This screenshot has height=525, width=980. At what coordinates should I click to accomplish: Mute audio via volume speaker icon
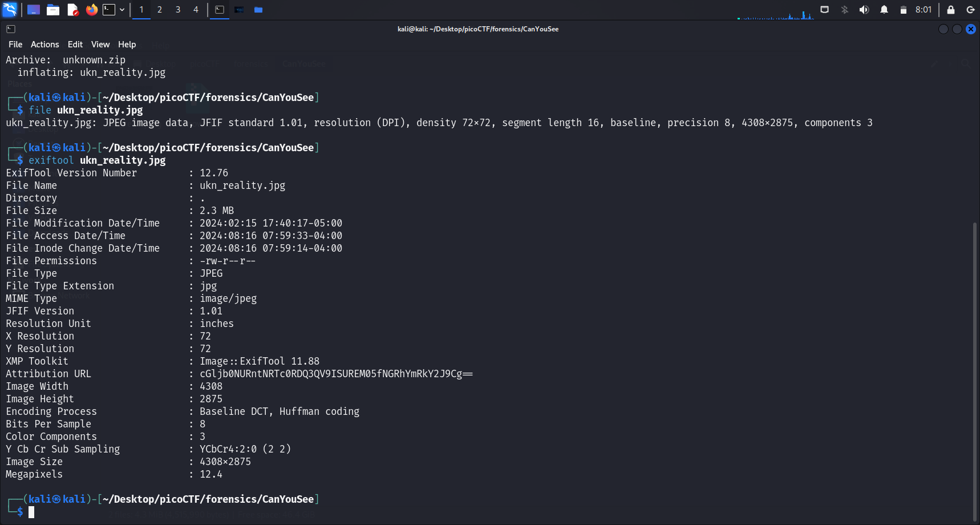click(864, 10)
